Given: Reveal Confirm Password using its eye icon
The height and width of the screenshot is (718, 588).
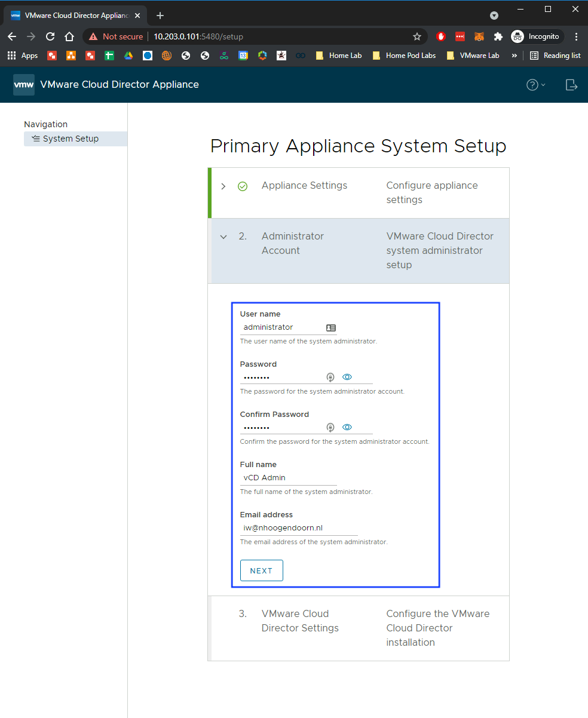Looking at the screenshot, I should (x=347, y=427).
